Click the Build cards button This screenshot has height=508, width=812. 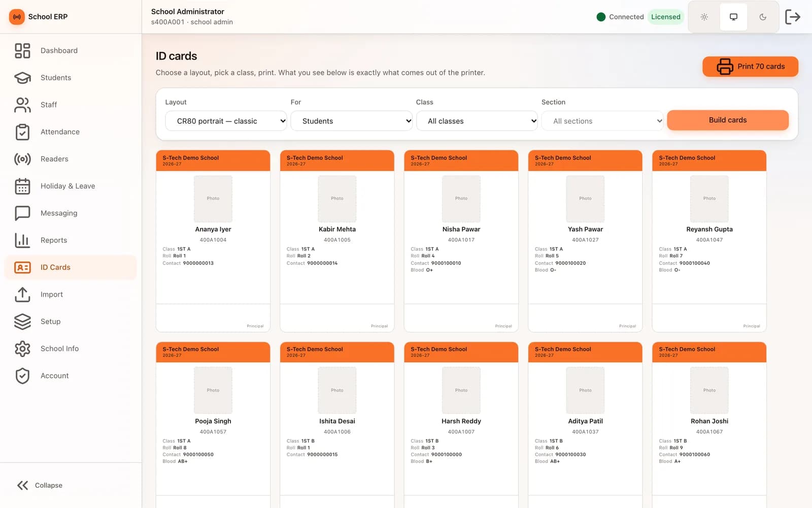click(x=728, y=120)
